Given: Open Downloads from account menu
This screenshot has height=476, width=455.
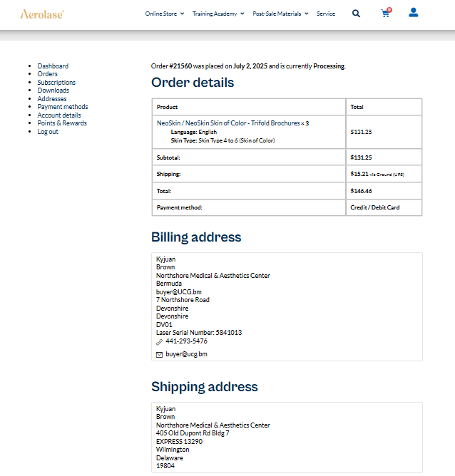Looking at the screenshot, I should 53,90.
